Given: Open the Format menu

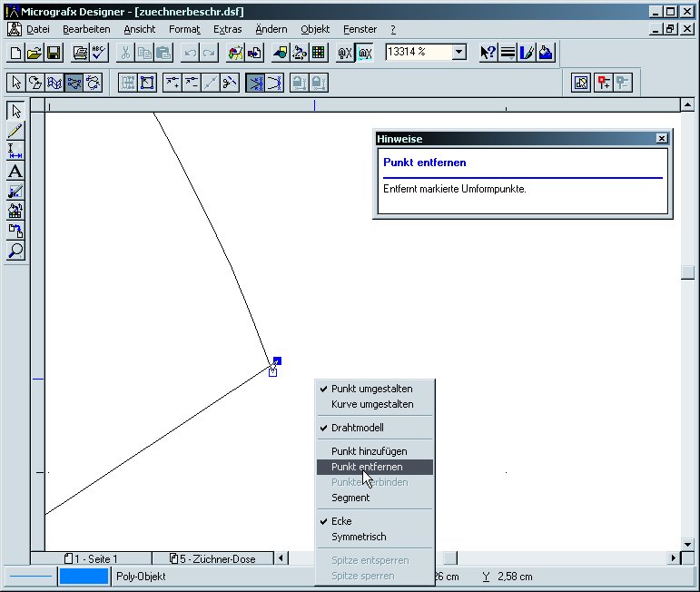Looking at the screenshot, I should pos(184,29).
